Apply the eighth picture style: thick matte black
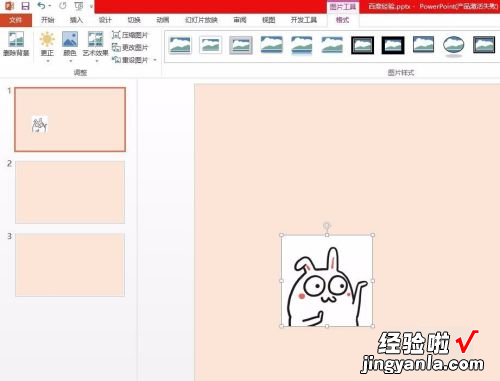500x381 pixels. click(x=393, y=45)
